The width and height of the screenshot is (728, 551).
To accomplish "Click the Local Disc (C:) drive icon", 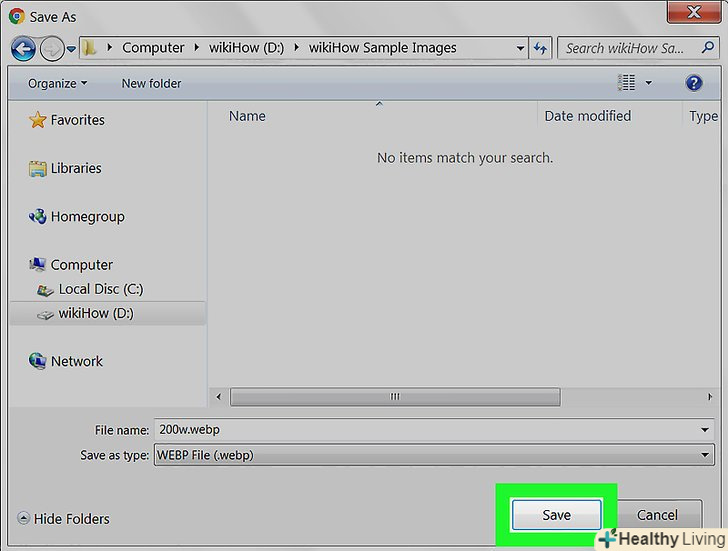I will [x=46, y=291].
